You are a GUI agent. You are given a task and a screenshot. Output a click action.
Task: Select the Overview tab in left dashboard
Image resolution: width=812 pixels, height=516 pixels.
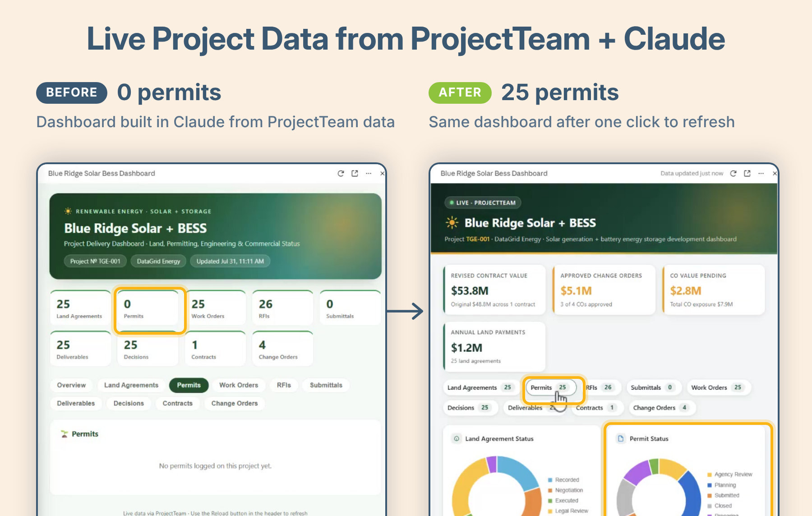[x=71, y=385]
